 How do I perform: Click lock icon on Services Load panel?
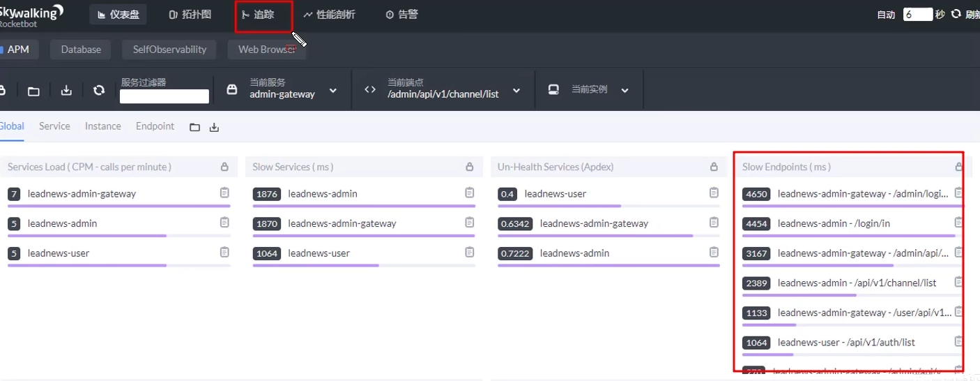[224, 167]
